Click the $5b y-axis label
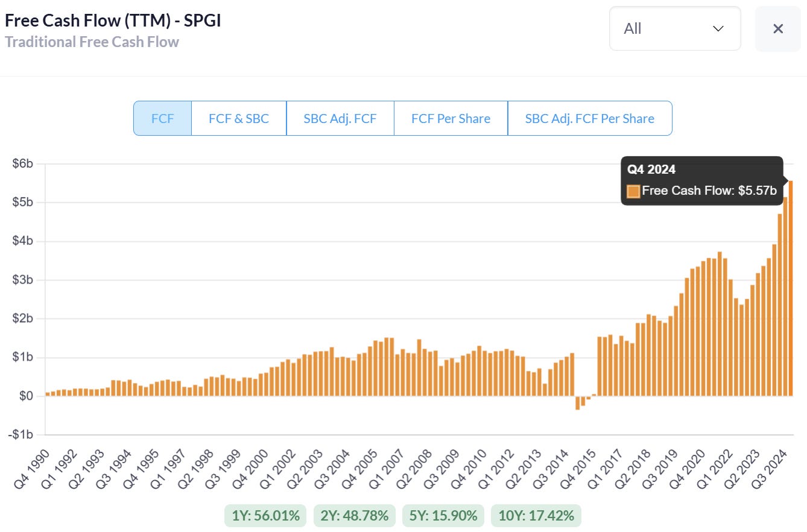Screen dimensions: 807x532 click(x=22, y=202)
